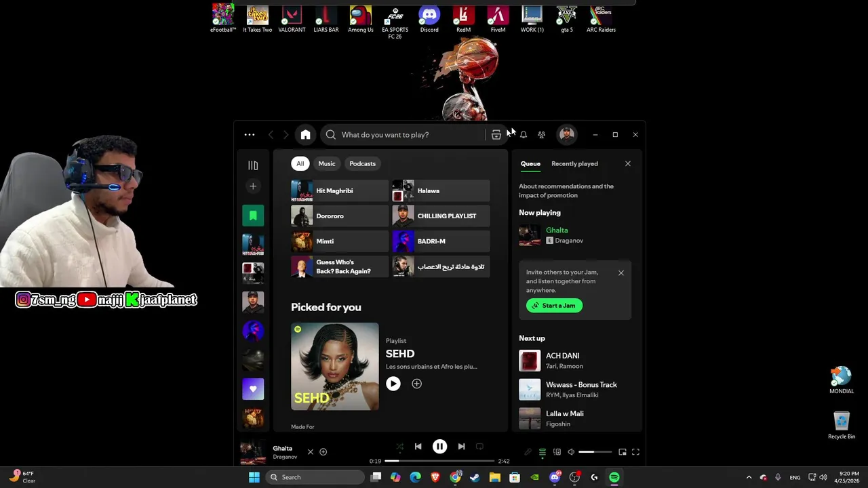Viewport: 868px width, 488px height.
Task: Start a Jam
Action: coord(554,306)
